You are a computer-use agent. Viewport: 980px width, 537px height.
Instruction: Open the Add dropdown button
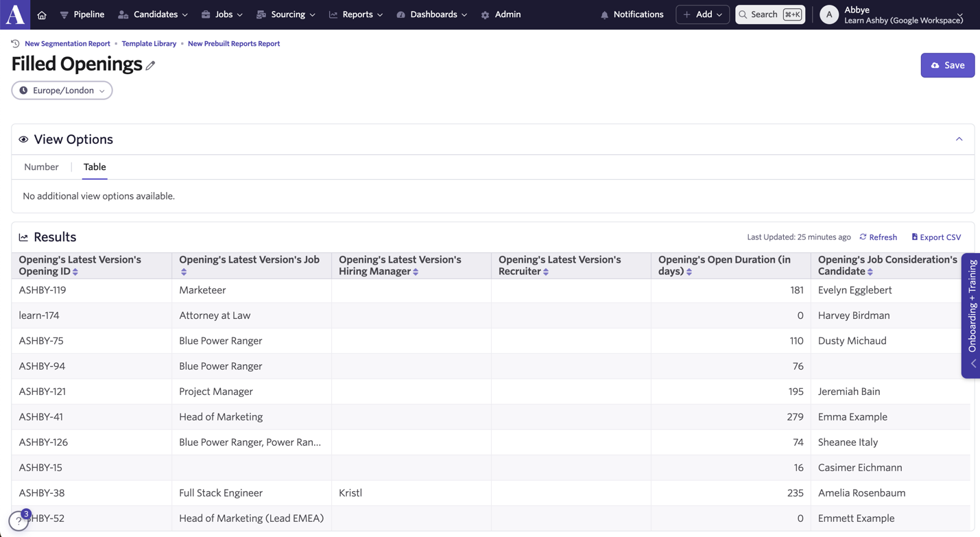pyautogui.click(x=702, y=14)
